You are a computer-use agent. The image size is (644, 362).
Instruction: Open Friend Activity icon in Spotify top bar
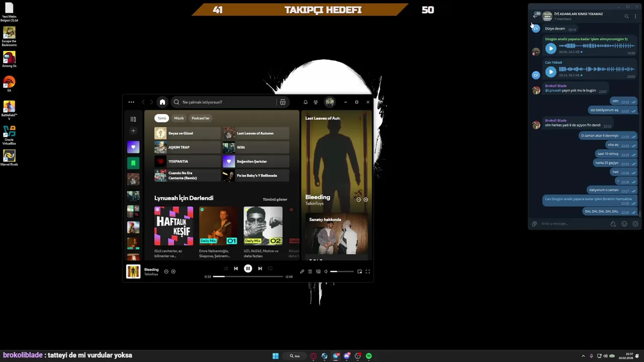click(x=315, y=102)
